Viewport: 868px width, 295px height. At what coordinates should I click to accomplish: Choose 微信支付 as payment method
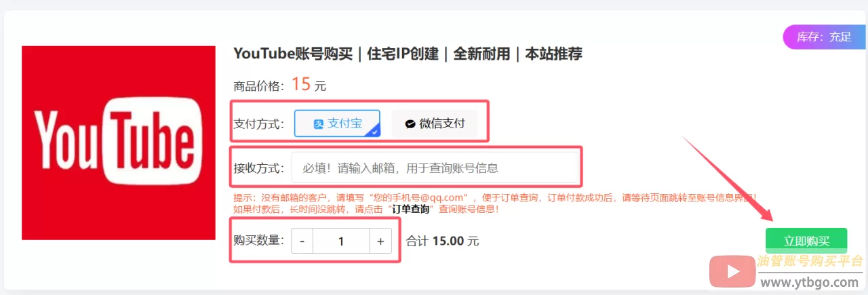tap(435, 123)
